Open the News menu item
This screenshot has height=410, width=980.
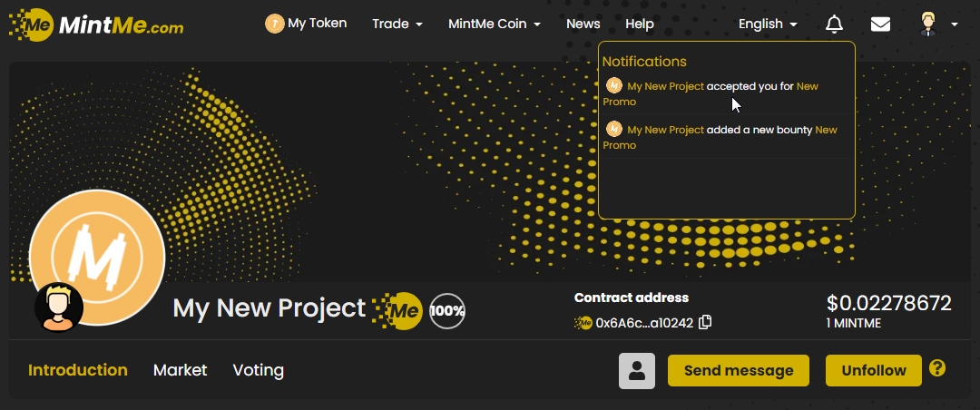pyautogui.click(x=583, y=24)
